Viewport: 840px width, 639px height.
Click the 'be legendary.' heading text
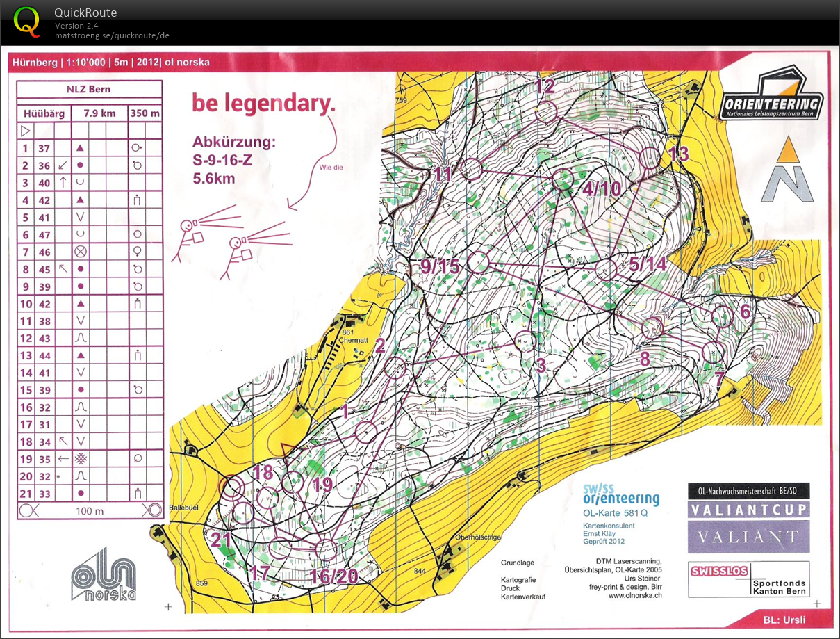263,104
